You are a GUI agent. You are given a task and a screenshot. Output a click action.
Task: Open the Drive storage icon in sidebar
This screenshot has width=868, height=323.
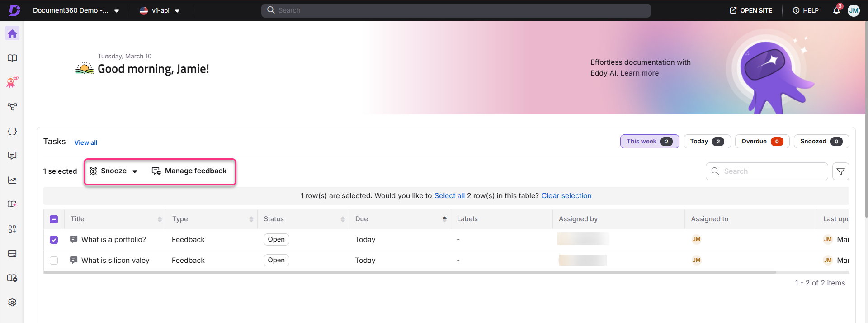[12, 253]
